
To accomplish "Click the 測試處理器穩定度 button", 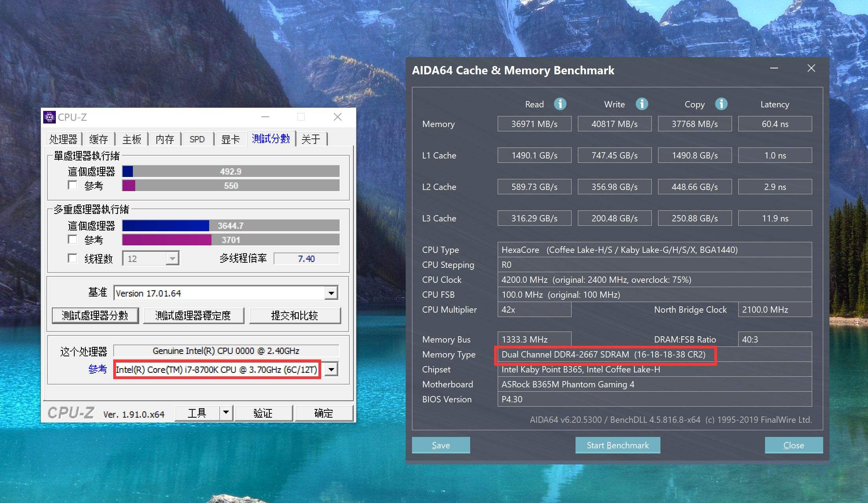I will coord(193,315).
